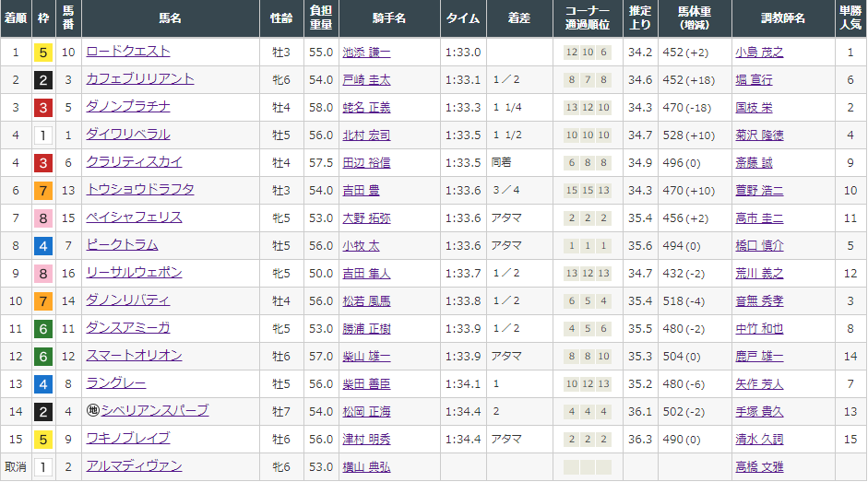Open ダノンリバティ horse link
The height and width of the screenshot is (482, 868).
tap(128, 300)
